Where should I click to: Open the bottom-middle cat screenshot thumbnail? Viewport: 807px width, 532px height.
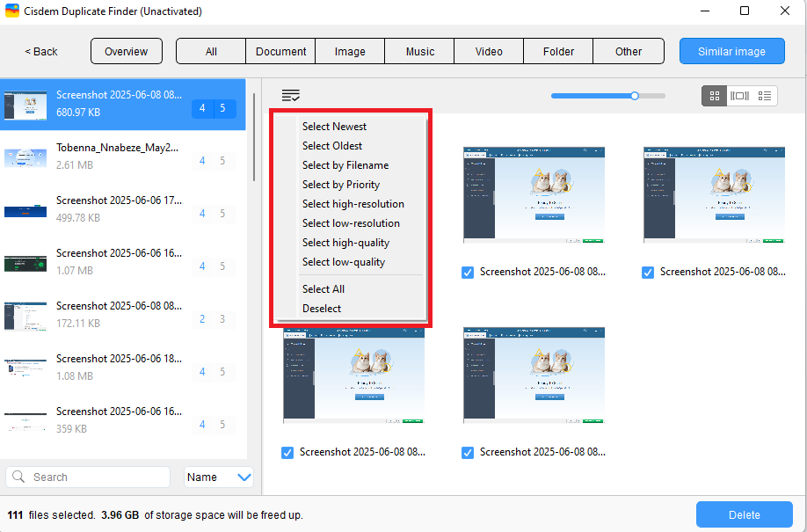pyautogui.click(x=534, y=375)
